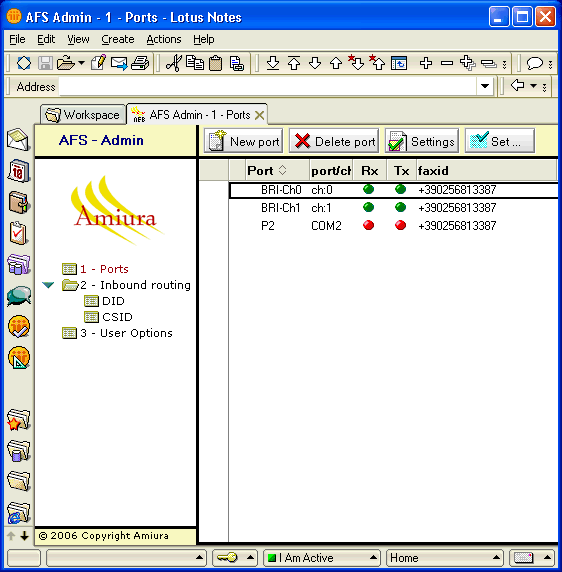The image size is (562, 572).
Task: Click the Print toolbar icon
Action: [140, 63]
